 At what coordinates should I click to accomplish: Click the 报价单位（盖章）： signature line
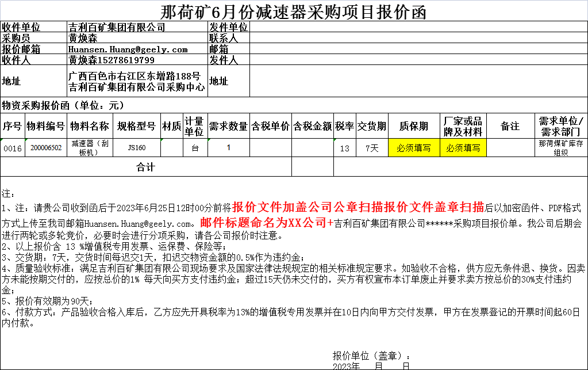click(371, 356)
